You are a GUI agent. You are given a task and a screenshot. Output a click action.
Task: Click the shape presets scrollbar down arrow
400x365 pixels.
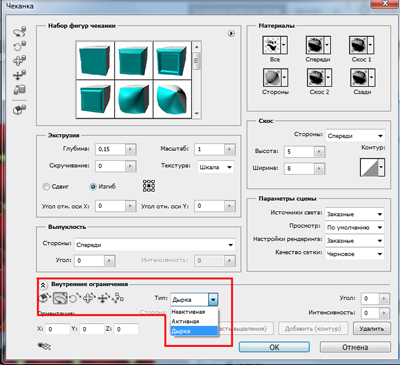pyautogui.click(x=196, y=114)
